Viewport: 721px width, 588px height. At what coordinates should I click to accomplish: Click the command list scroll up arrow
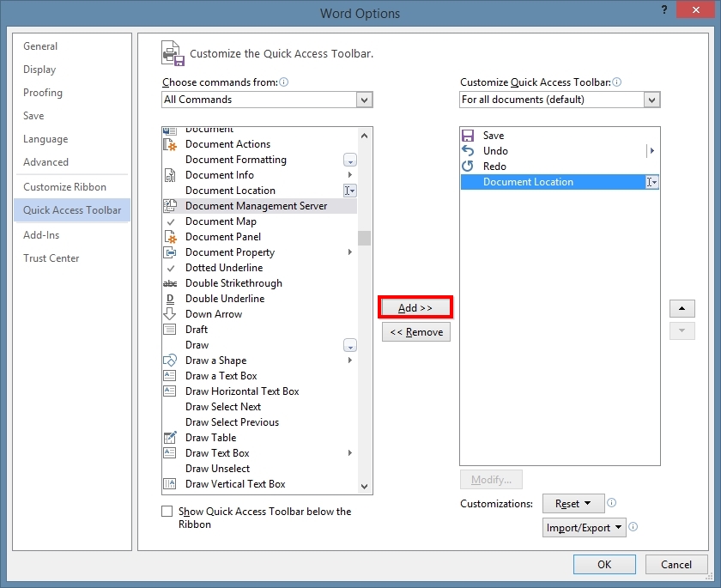point(364,136)
